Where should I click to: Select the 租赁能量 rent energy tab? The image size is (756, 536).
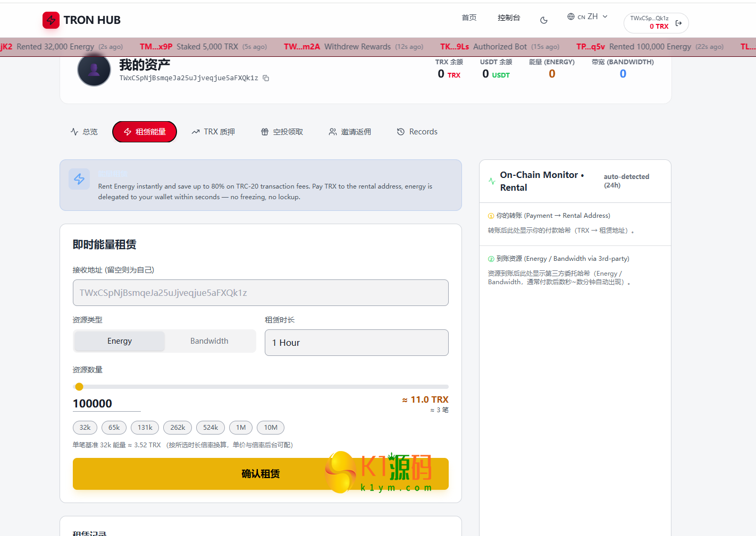click(x=145, y=132)
